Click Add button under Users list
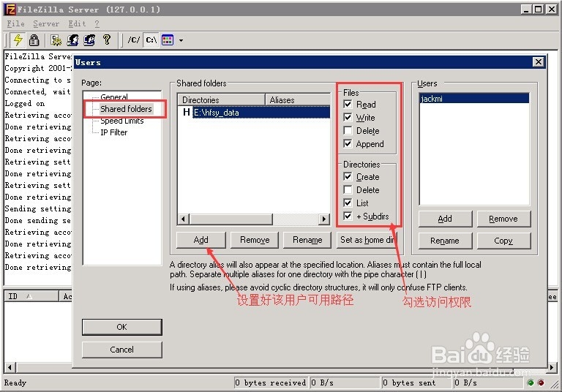 click(445, 219)
